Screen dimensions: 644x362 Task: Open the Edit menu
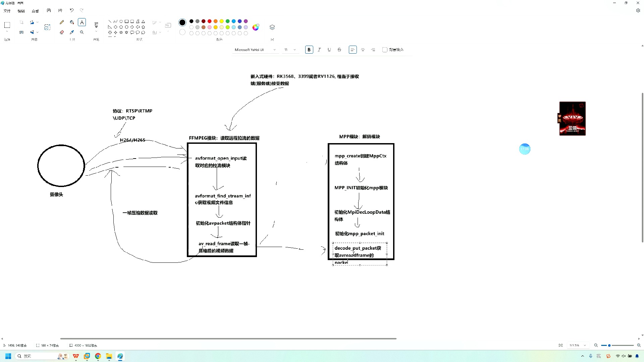[21, 11]
